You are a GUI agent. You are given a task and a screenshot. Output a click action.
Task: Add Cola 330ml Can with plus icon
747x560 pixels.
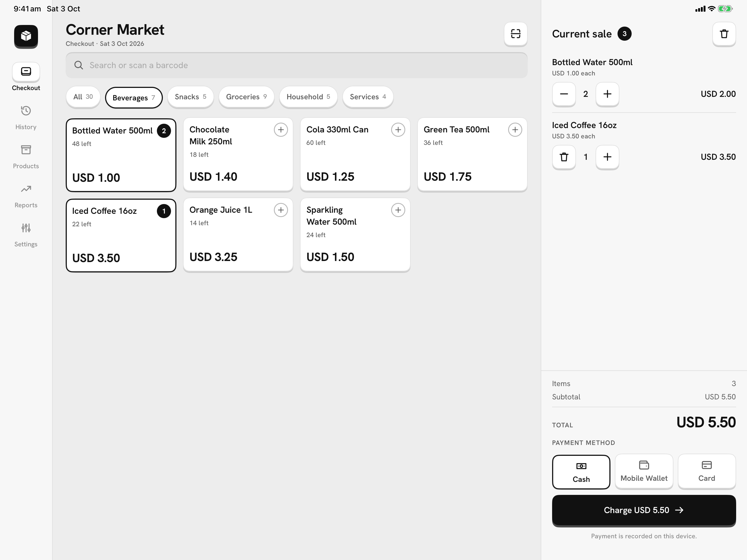tap(398, 130)
